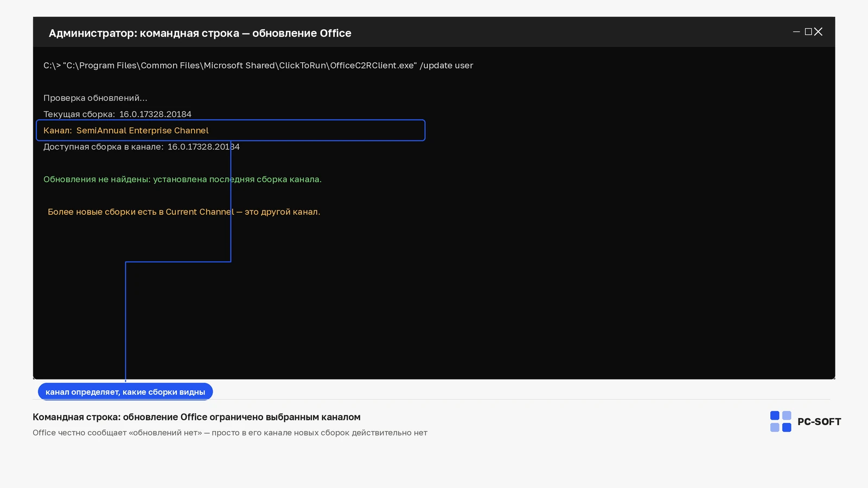
Task: Click the PC-SOFT brand name text
Action: 819,422
